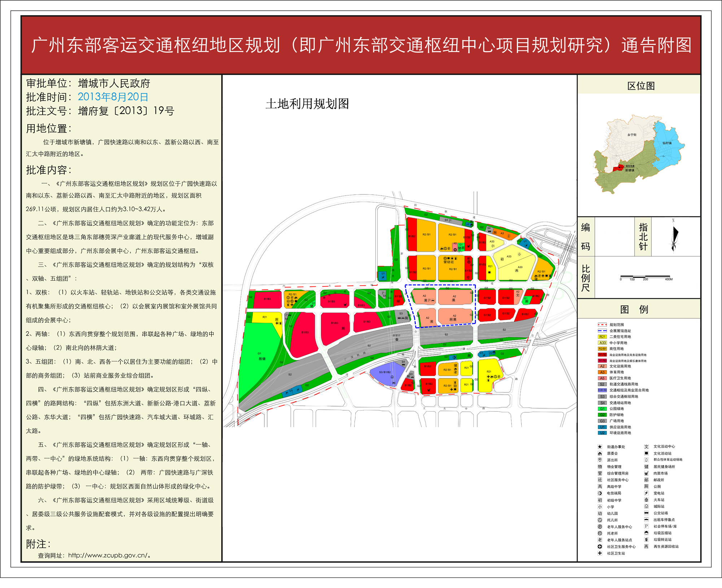Screen dimensions: 722x588
Task: Select the U1 供应设施用地 blue swatch
Action: pyautogui.click(x=602, y=427)
